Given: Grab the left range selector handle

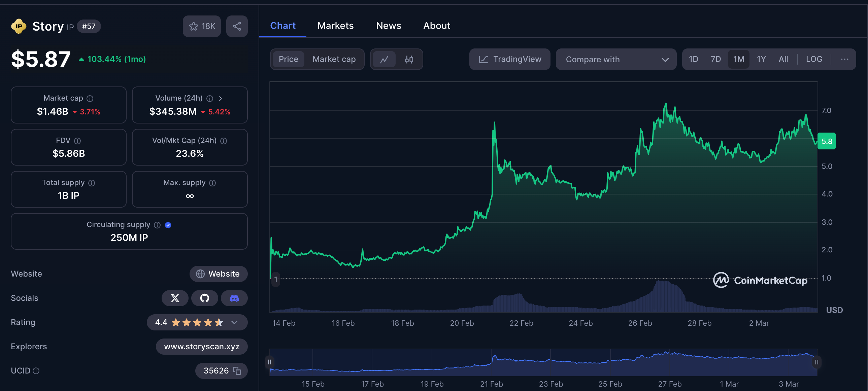Looking at the screenshot, I should coord(269,362).
